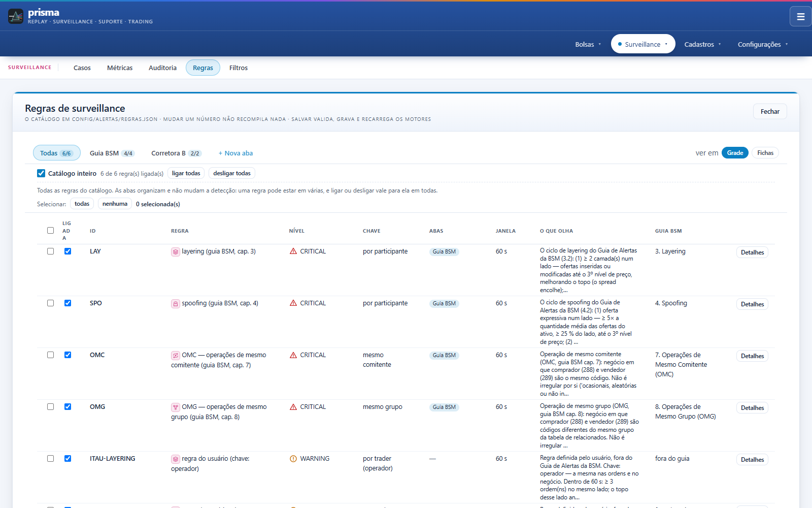Click the Prisma logo icon

pyautogui.click(x=16, y=16)
